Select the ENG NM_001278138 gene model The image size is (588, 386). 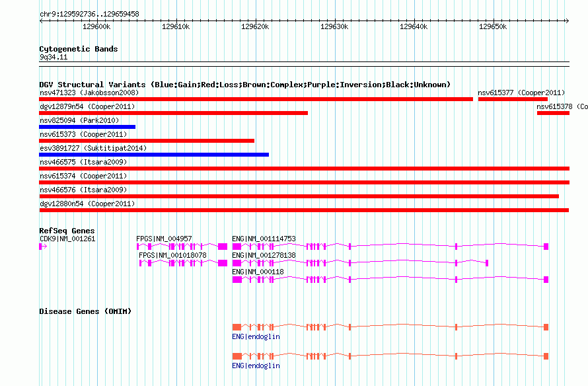(360, 263)
